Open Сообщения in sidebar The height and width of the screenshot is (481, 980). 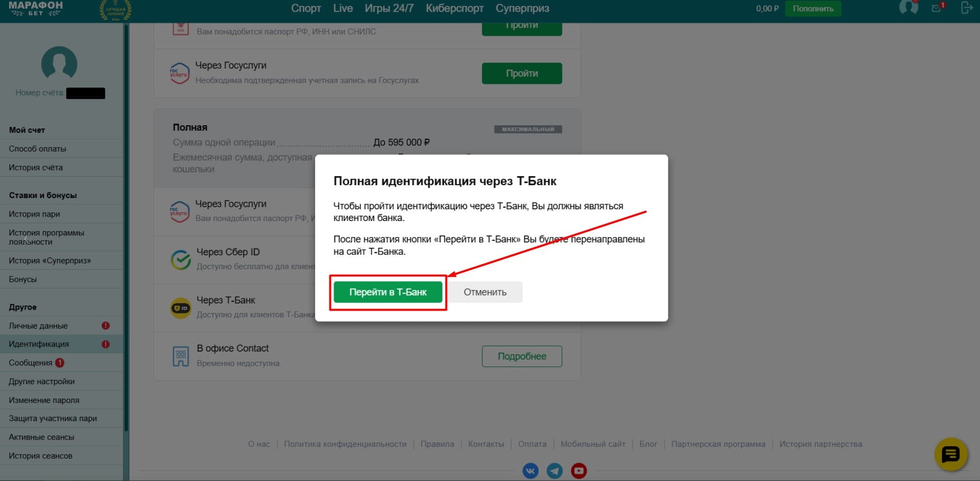(x=61, y=363)
